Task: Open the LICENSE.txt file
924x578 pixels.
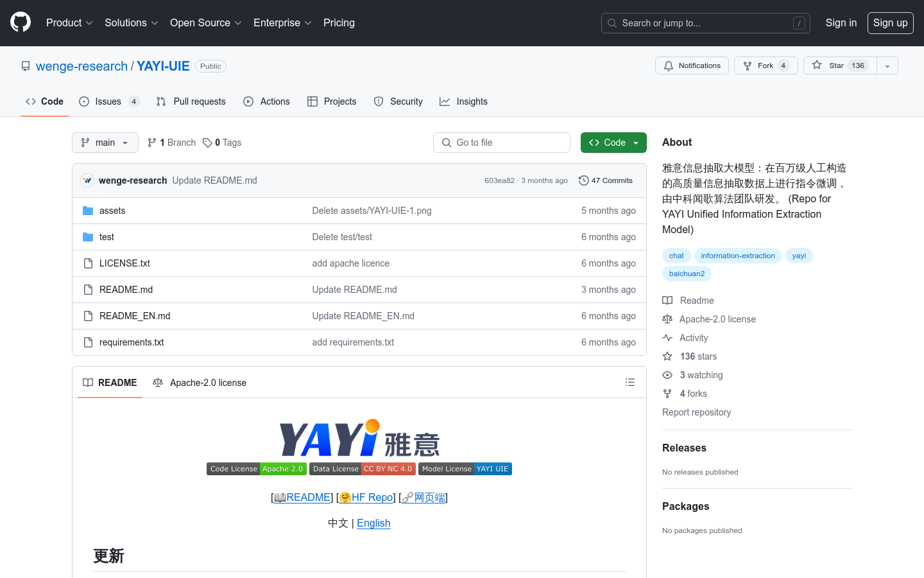Action: pyautogui.click(x=124, y=263)
